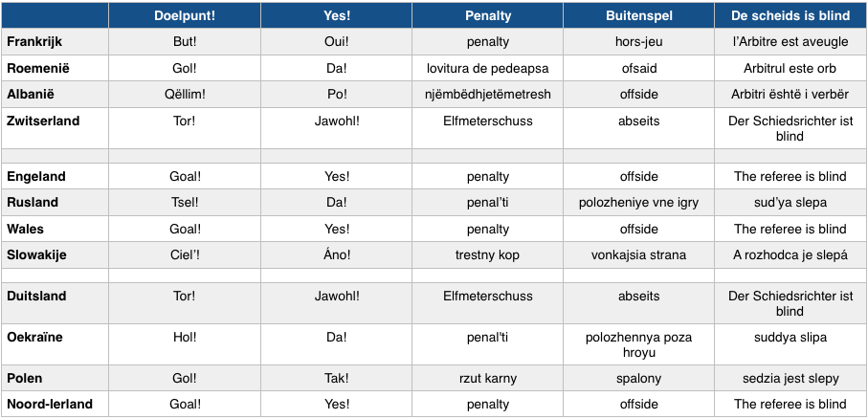Image resolution: width=868 pixels, height=419 pixels.
Task: Select the Arbitrul este orb cell
Action: pyautogui.click(x=790, y=69)
